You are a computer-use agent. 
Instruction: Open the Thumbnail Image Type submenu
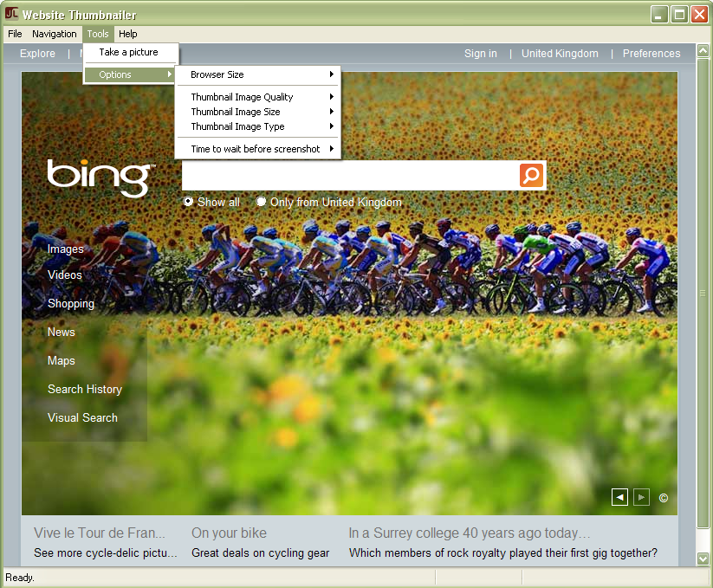tap(258, 126)
